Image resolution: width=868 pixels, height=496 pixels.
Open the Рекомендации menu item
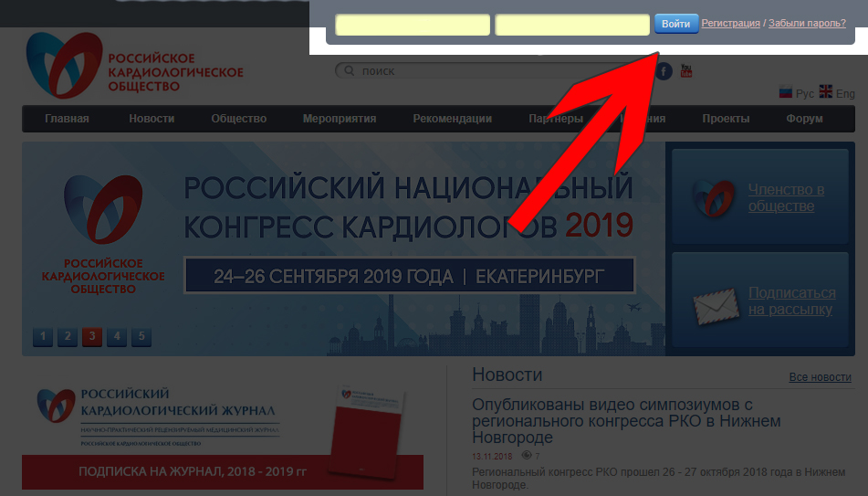[453, 119]
